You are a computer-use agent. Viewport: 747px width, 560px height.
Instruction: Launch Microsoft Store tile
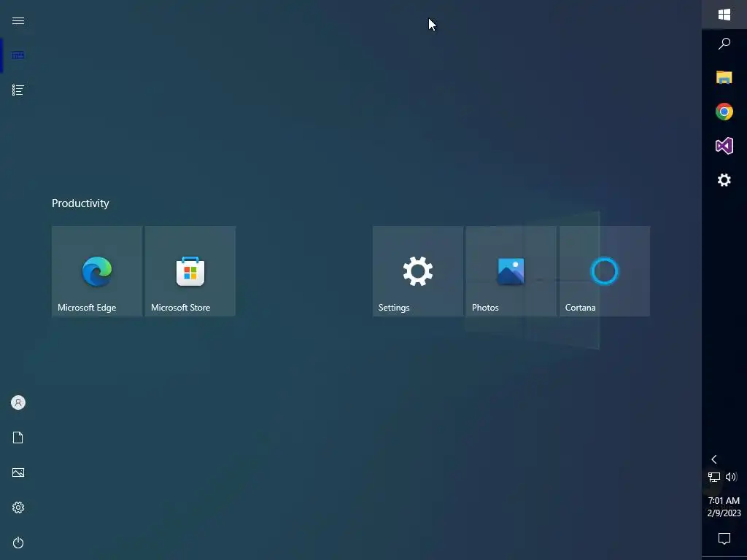tap(190, 271)
